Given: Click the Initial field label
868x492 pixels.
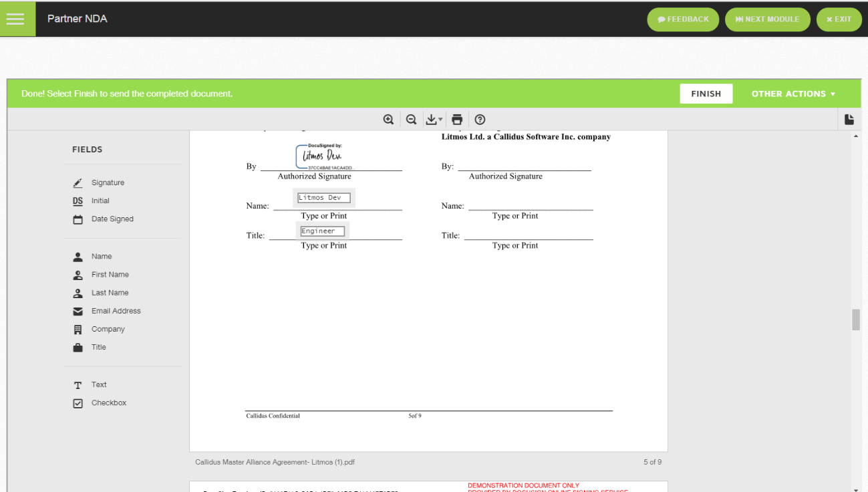Looking at the screenshot, I should [100, 201].
